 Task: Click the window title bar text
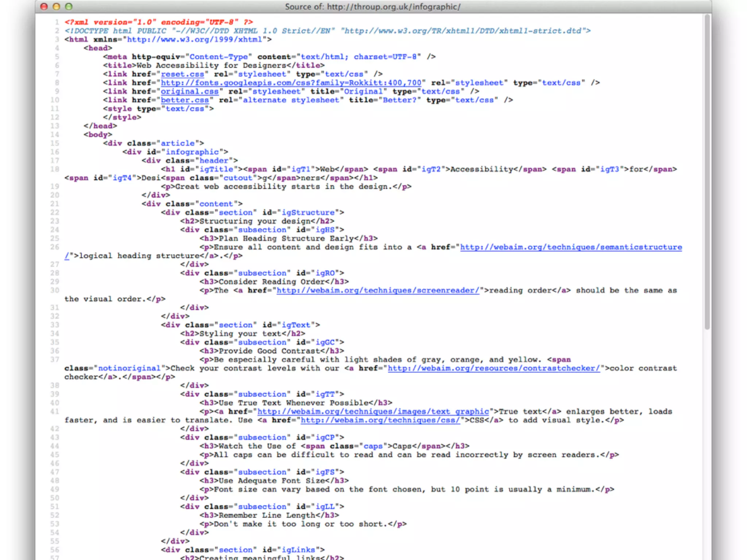(372, 7)
